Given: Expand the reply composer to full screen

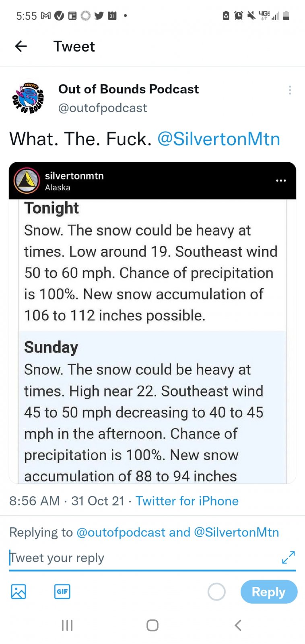Looking at the screenshot, I should coord(289,557).
